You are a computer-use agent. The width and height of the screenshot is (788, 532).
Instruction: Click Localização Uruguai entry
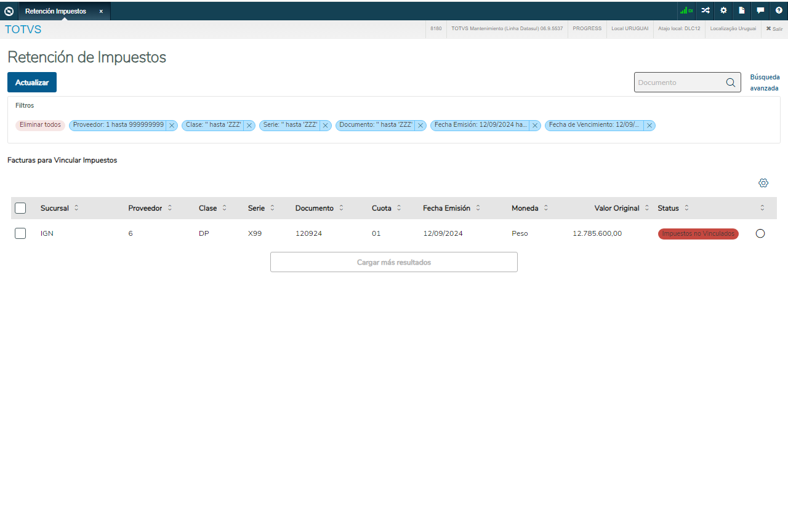point(733,29)
